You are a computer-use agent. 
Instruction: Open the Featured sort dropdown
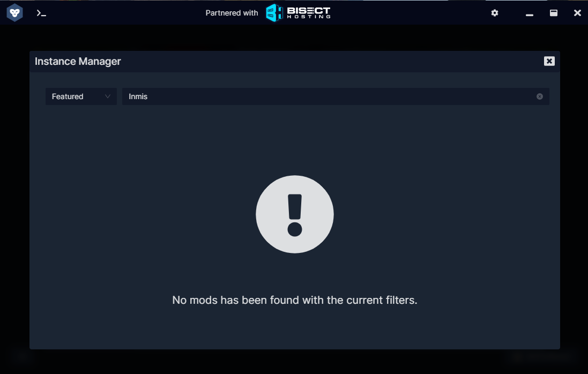click(x=81, y=96)
